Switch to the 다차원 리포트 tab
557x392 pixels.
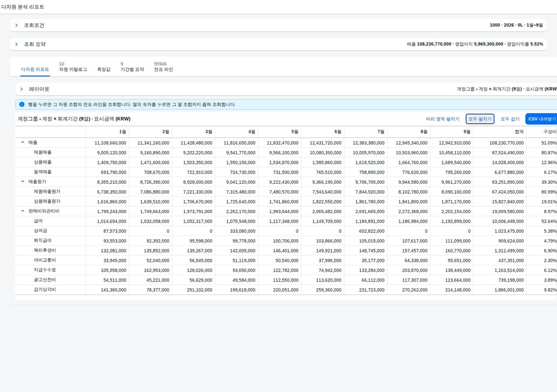click(35, 69)
